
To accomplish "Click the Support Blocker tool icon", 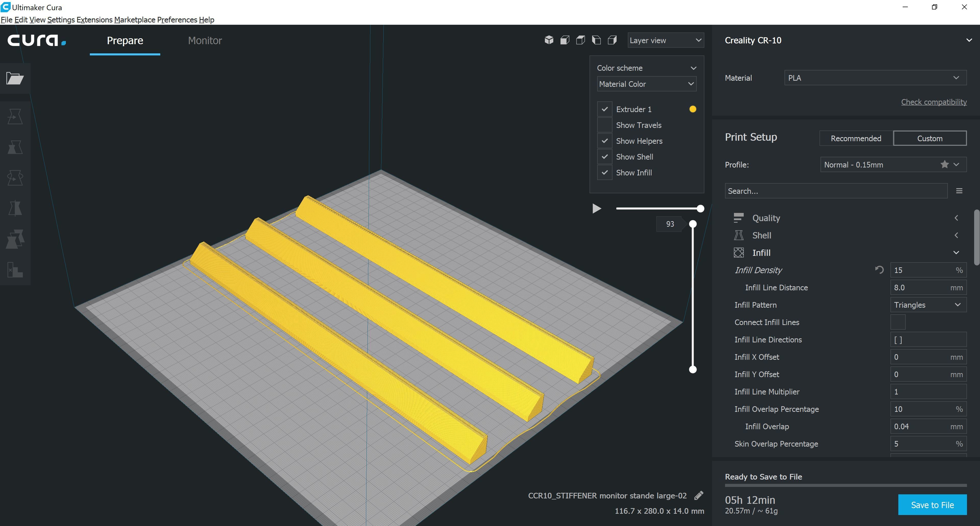I will click(15, 270).
